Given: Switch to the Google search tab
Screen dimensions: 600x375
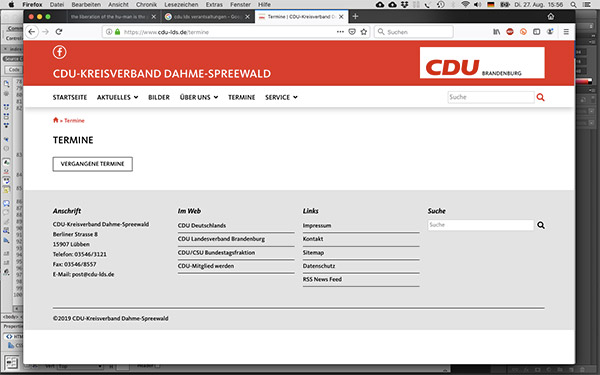Looking at the screenshot, I should coord(207,16).
